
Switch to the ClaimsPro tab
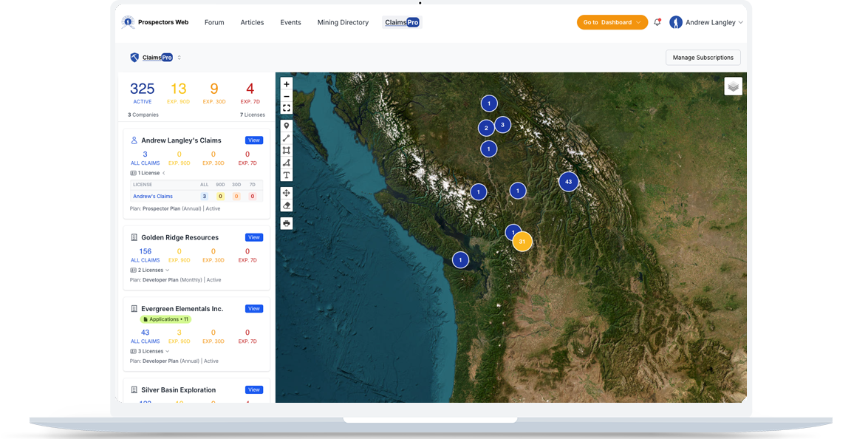point(401,22)
